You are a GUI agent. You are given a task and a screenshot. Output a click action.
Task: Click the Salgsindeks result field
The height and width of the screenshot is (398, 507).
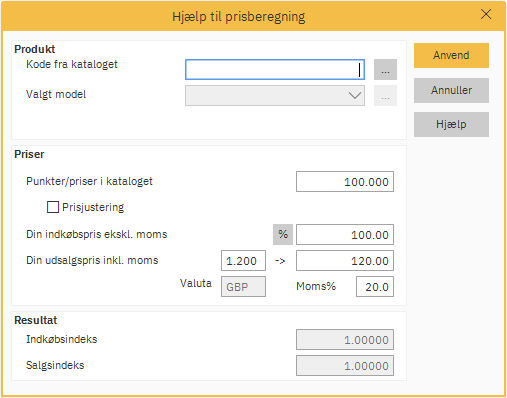click(345, 366)
